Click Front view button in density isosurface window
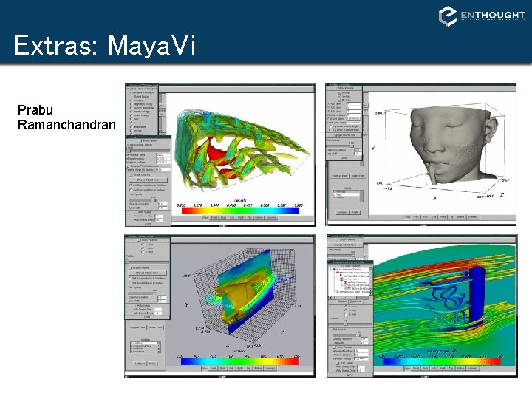The width and height of the screenshot is (532, 399). tap(214, 217)
